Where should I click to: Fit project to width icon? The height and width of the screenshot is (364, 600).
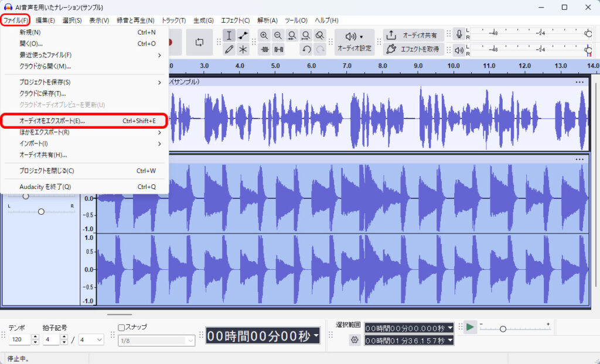click(x=306, y=36)
